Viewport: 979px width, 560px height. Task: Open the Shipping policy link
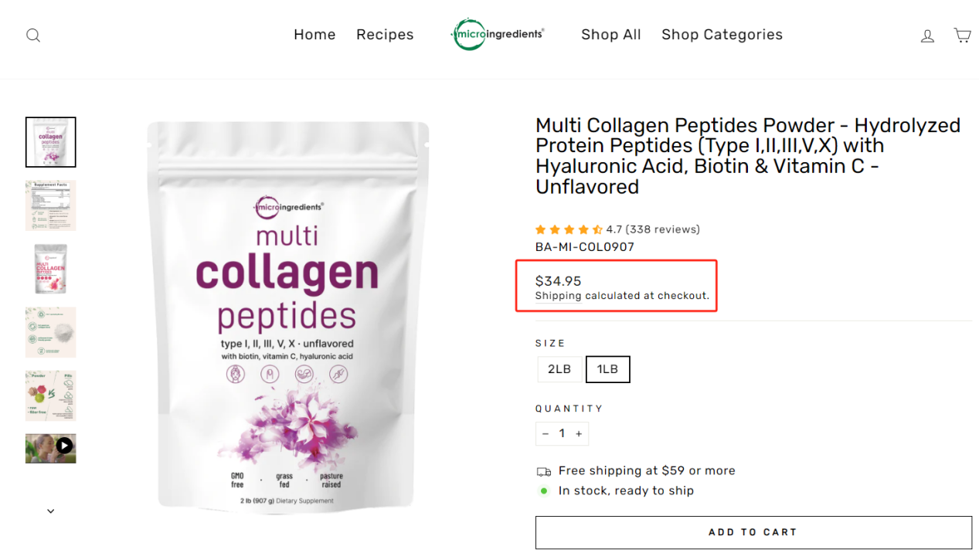click(558, 296)
